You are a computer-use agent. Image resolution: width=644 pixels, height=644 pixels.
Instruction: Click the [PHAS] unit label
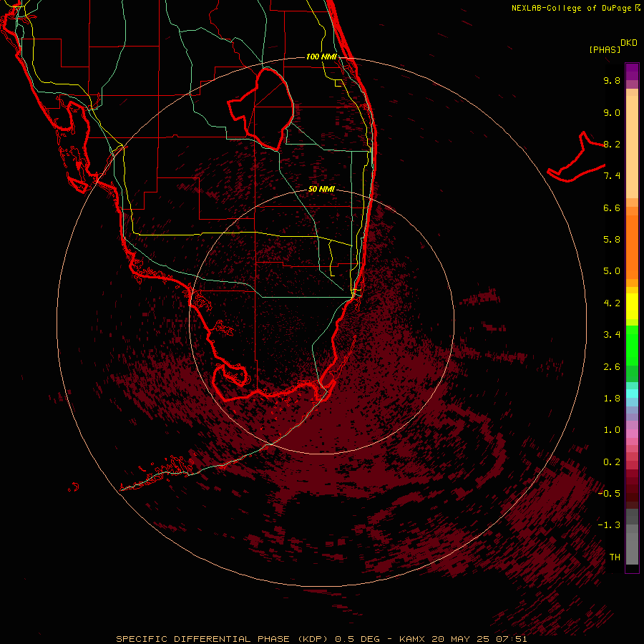tap(605, 50)
